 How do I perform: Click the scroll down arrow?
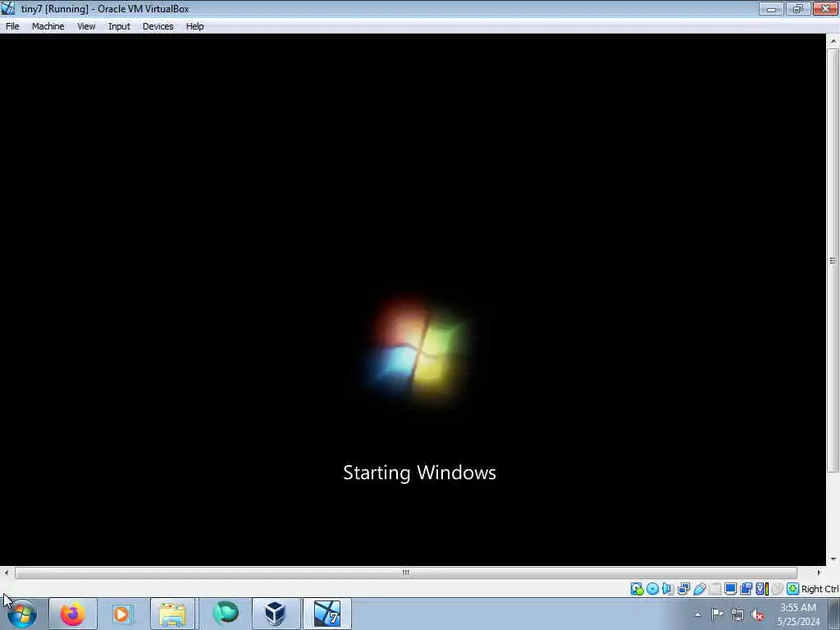pyautogui.click(x=833, y=559)
